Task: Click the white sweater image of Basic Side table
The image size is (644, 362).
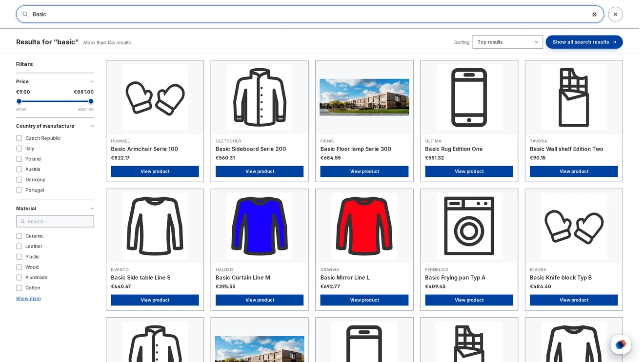Action: pyautogui.click(x=155, y=226)
